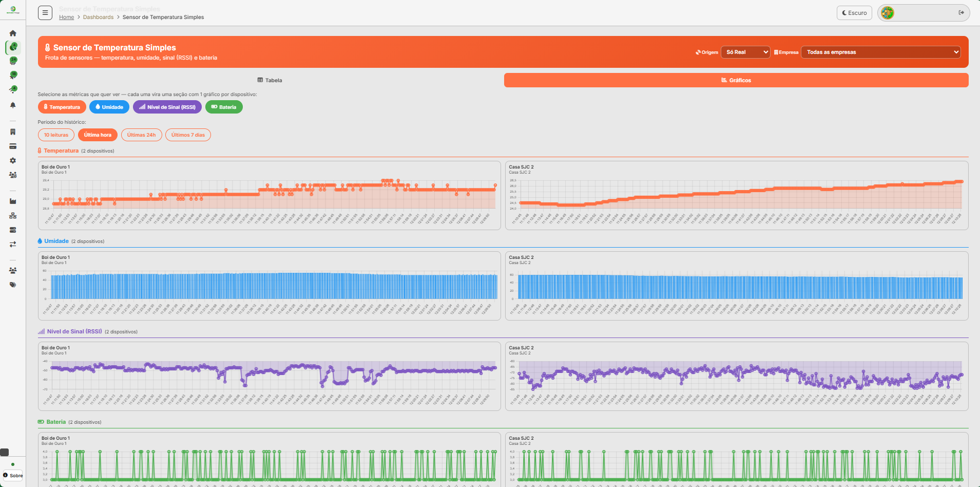Click the Casa SJC 2 RSSI signal chart
Screen dimensions: 980x487
[x=737, y=377]
